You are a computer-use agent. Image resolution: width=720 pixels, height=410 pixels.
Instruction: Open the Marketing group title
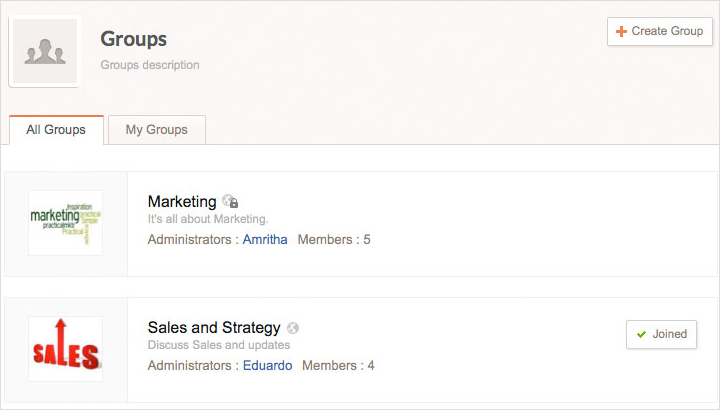pos(182,201)
